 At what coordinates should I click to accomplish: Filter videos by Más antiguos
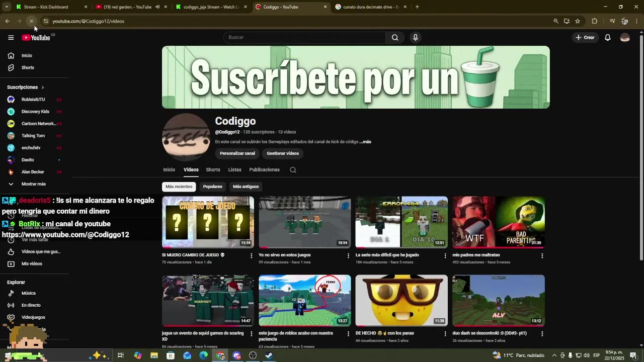point(246,187)
